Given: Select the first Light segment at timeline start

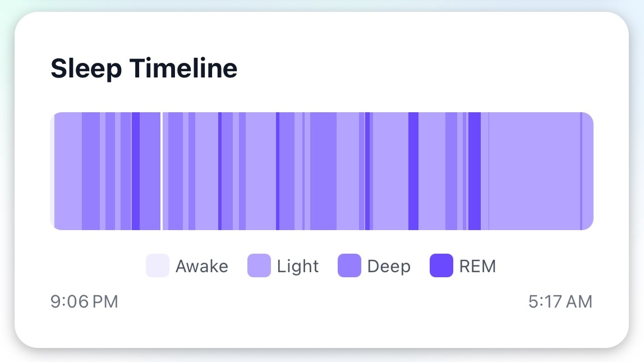Looking at the screenshot, I should [68, 171].
